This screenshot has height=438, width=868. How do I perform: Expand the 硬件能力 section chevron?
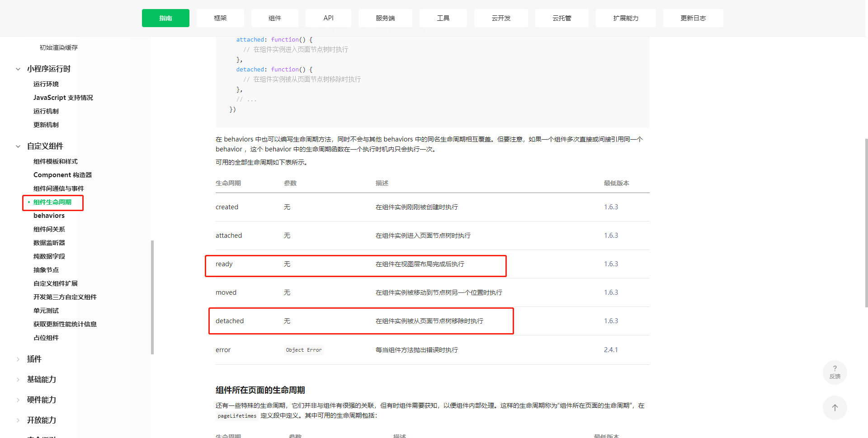pyautogui.click(x=18, y=400)
